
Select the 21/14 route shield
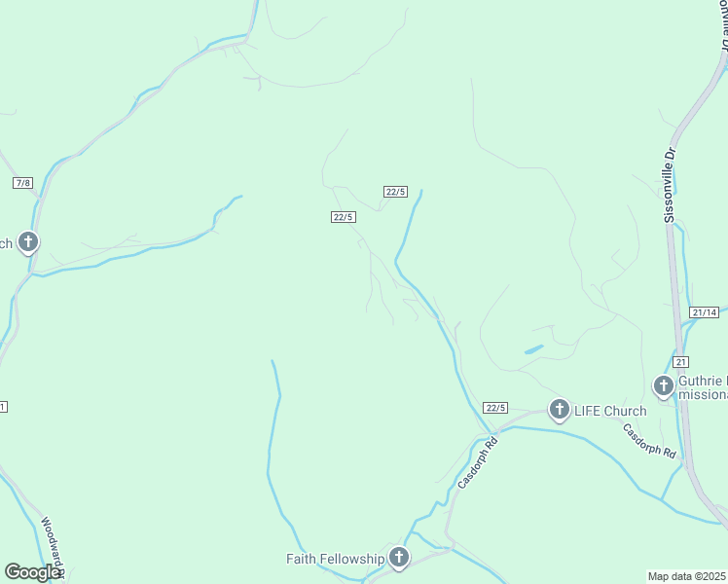click(x=705, y=312)
